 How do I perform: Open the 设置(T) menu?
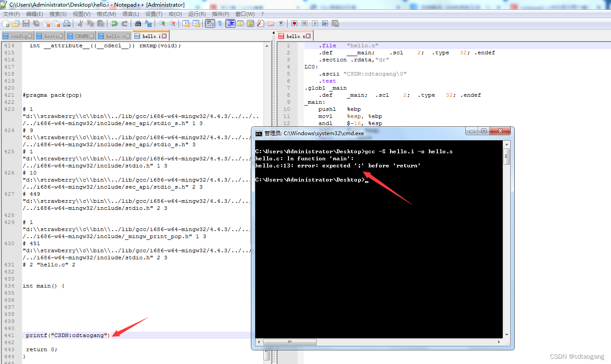coord(154,14)
